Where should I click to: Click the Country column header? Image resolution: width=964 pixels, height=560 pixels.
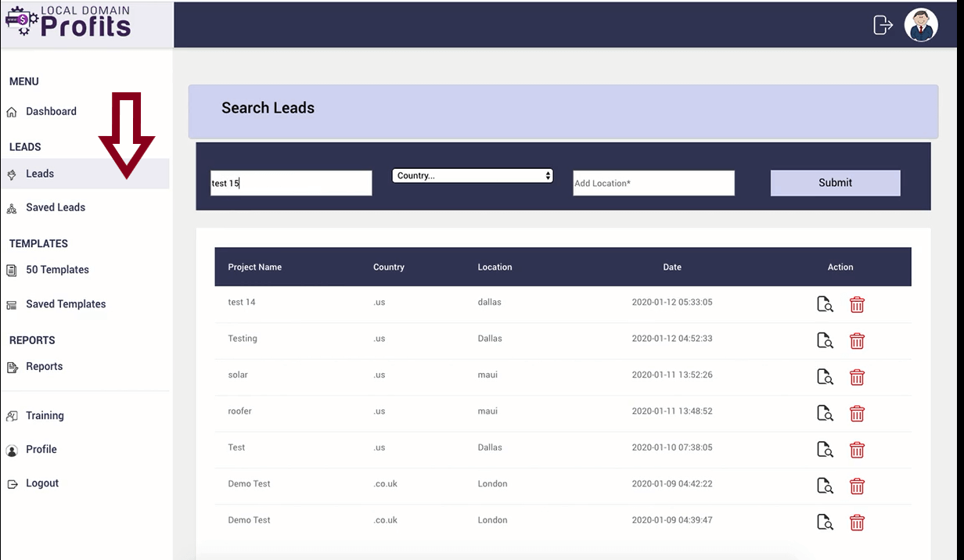[389, 267]
